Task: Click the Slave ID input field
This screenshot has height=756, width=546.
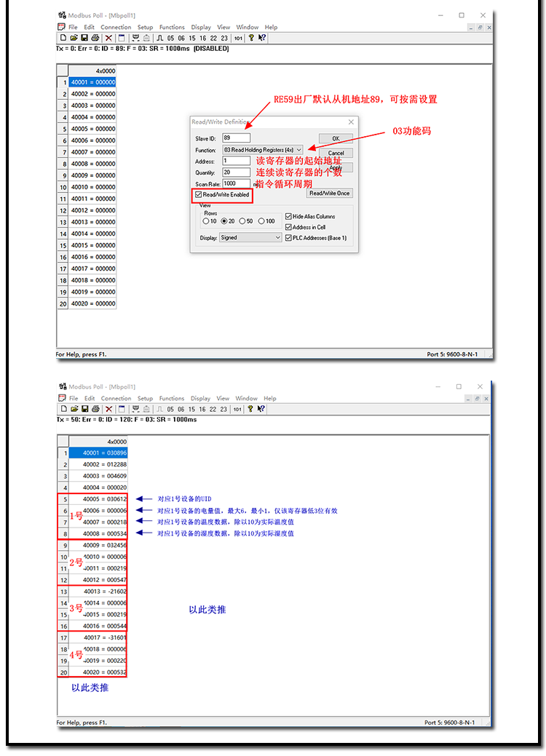Action: (237, 138)
